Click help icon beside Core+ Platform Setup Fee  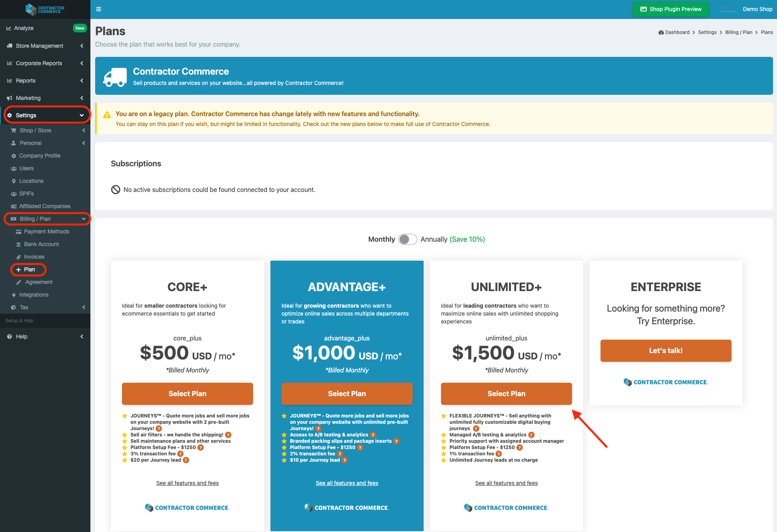[x=201, y=447]
